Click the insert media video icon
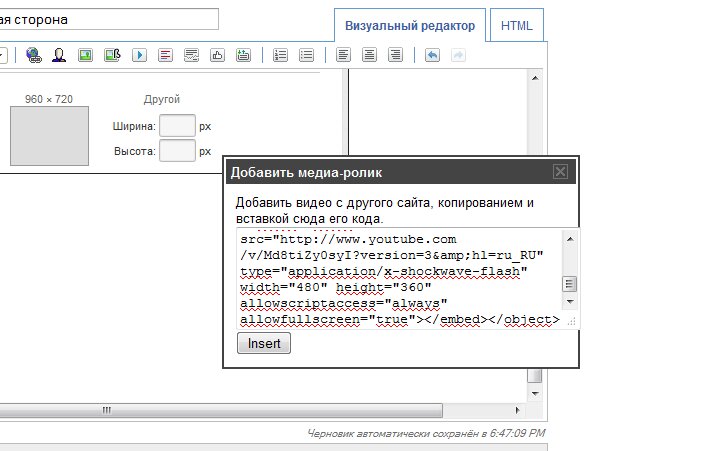 pyautogui.click(x=139, y=55)
